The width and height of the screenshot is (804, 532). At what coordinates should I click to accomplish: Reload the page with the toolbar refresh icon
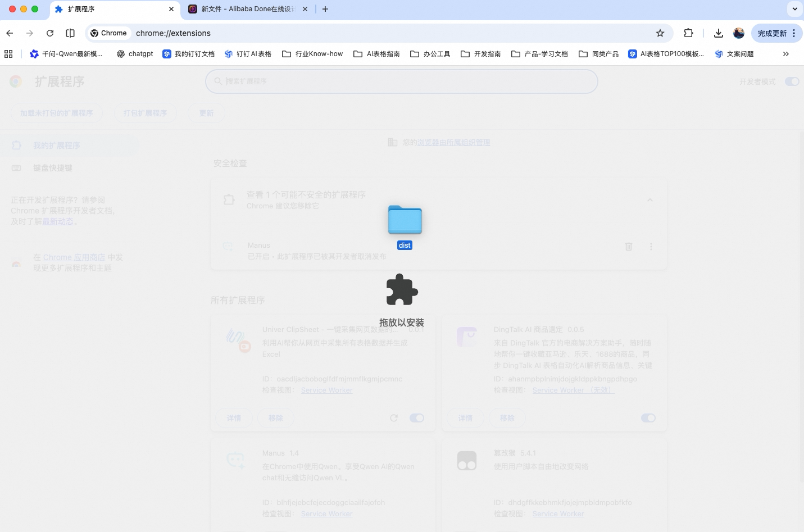point(50,33)
